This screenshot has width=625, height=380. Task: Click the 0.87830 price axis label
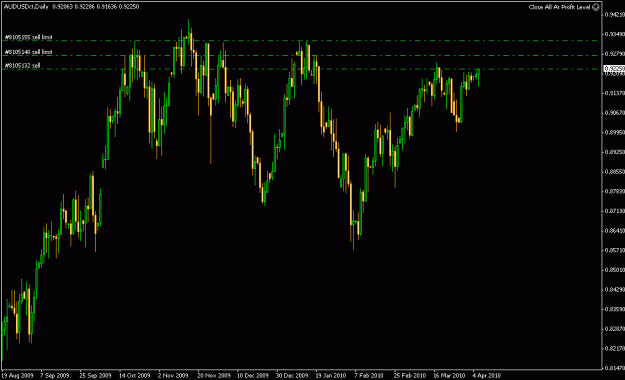coord(615,191)
